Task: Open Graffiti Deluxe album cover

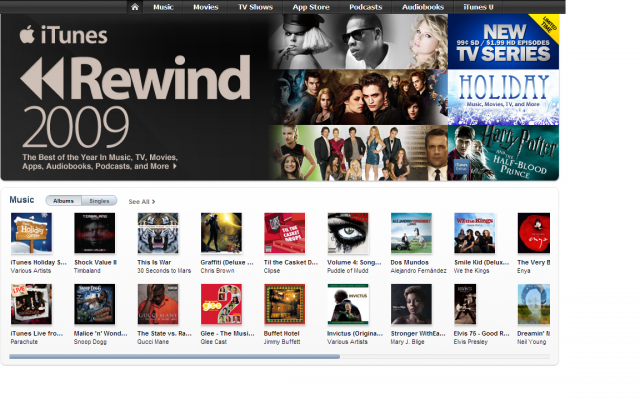Action: pyautogui.click(x=221, y=233)
